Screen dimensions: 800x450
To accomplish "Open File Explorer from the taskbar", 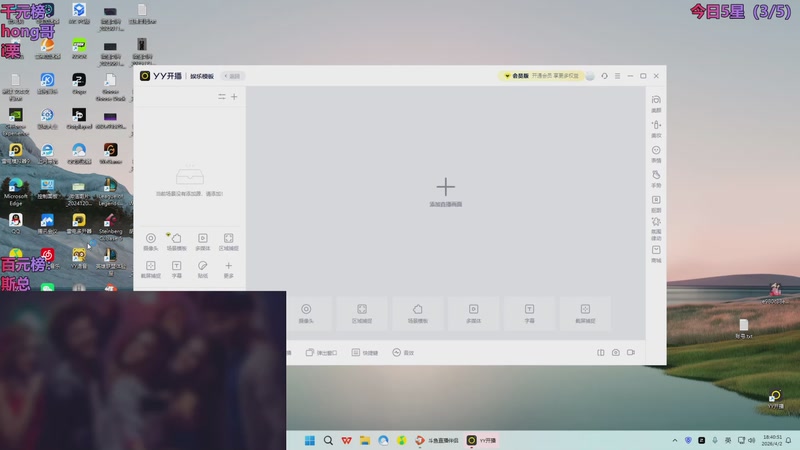I will click(x=365, y=440).
